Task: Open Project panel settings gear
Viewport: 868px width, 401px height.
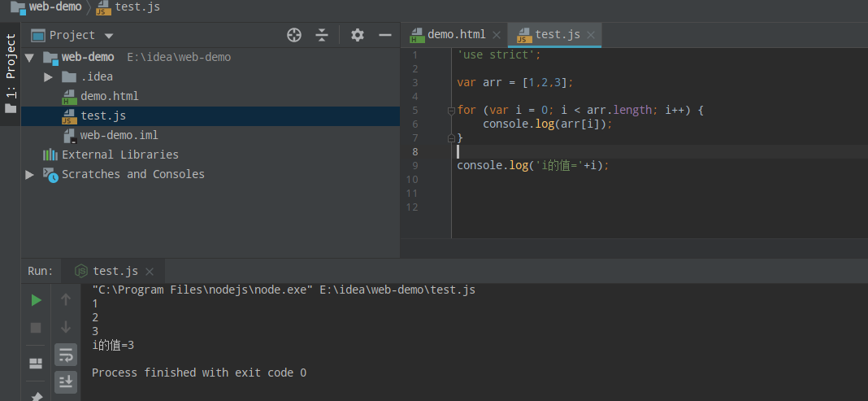Action: click(x=358, y=36)
